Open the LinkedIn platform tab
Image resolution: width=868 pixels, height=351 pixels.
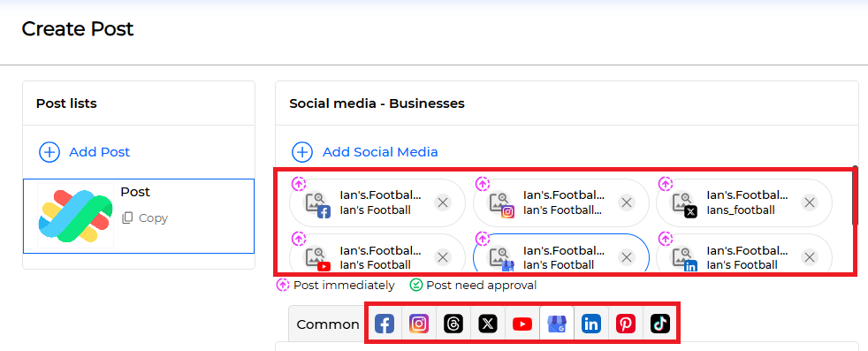[591, 324]
